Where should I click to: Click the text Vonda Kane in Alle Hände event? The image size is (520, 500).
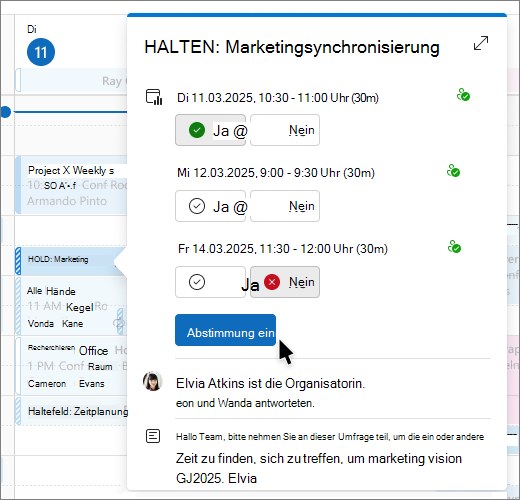55,324
